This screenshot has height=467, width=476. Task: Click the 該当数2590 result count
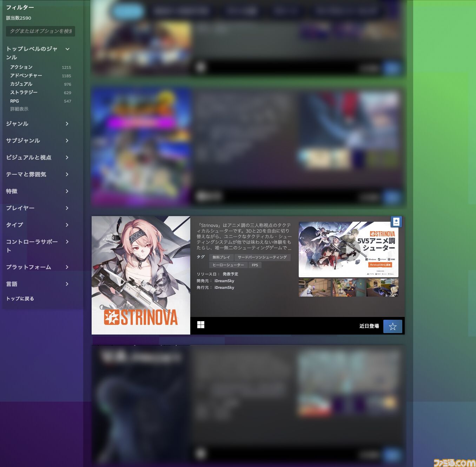19,18
